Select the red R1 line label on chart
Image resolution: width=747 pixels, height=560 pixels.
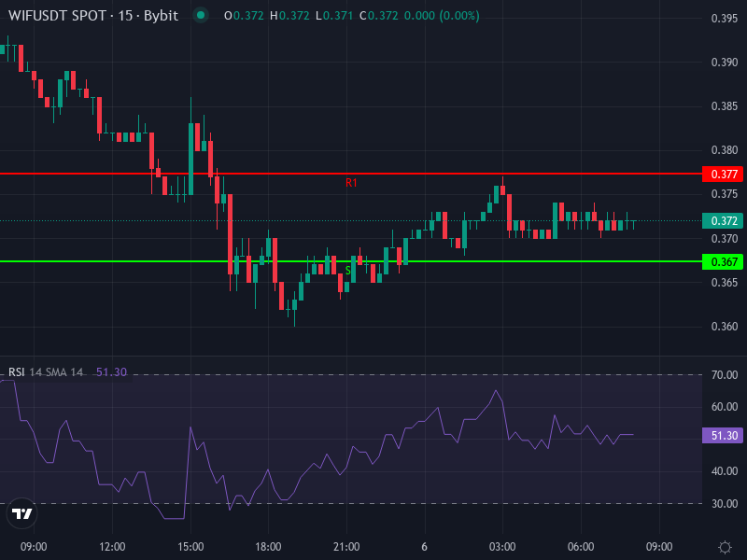tap(350, 181)
